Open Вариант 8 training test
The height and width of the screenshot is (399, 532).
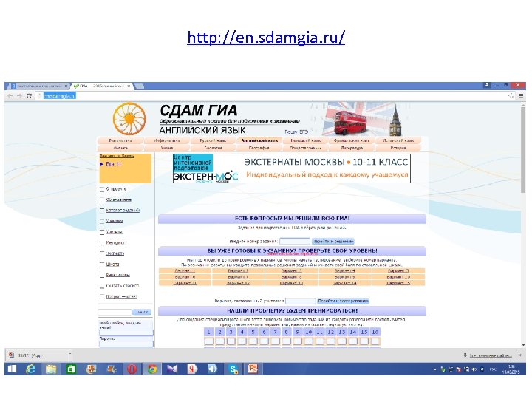pos(291,277)
